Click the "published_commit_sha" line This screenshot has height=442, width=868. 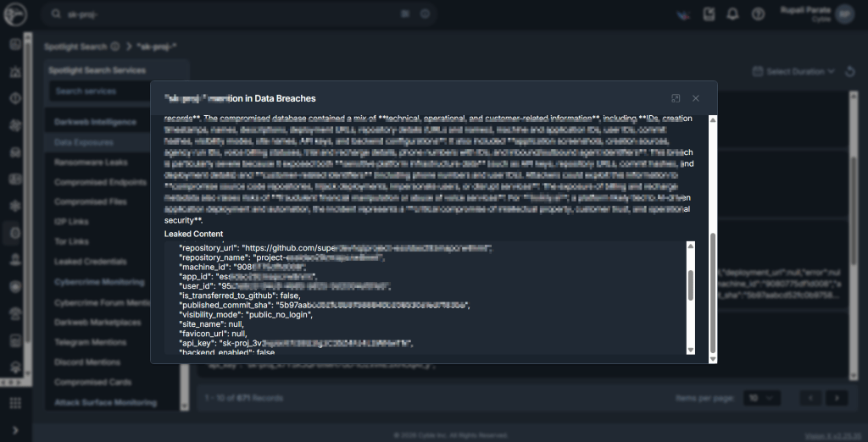click(x=325, y=306)
